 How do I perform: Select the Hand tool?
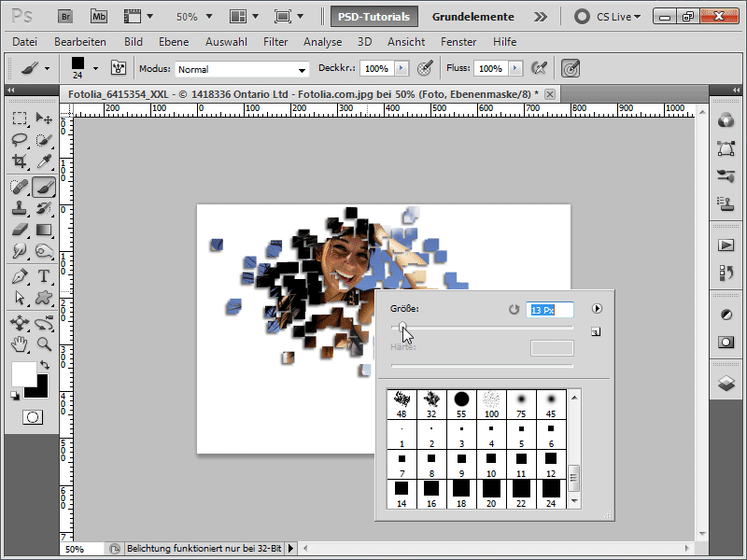[20, 343]
